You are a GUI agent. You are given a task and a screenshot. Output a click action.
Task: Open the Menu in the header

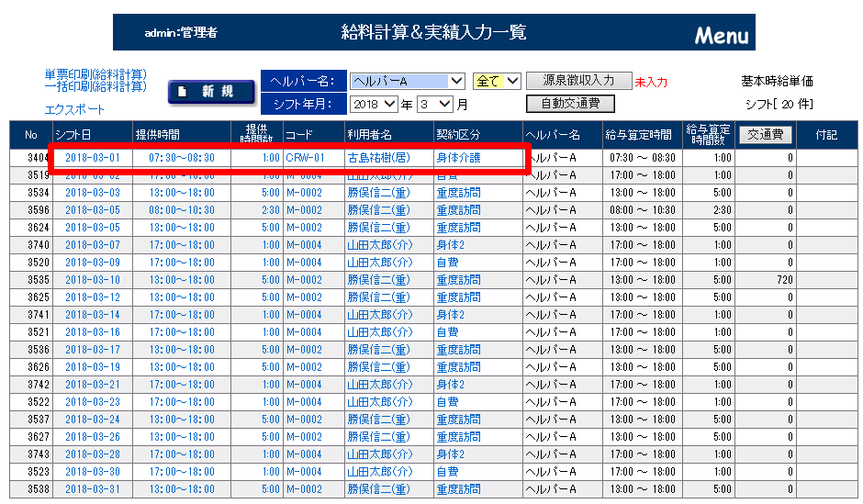click(722, 36)
